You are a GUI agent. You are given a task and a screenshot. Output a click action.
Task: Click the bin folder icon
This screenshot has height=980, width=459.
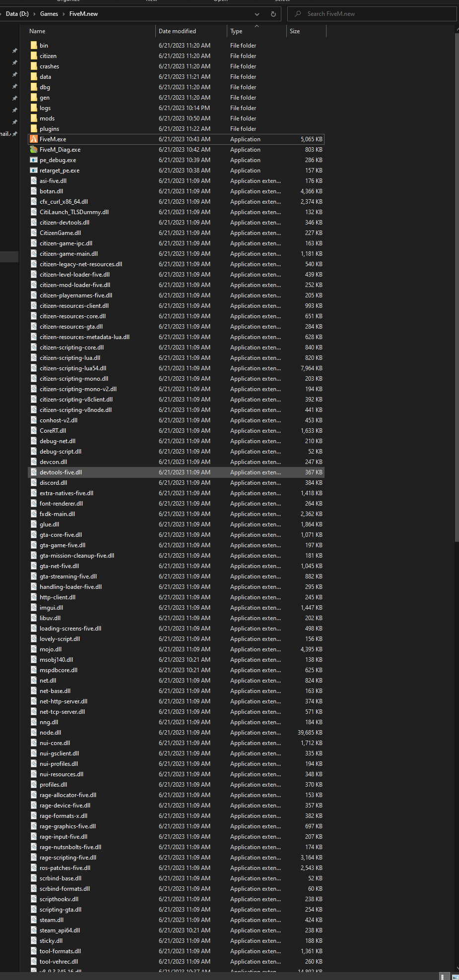pos(34,46)
